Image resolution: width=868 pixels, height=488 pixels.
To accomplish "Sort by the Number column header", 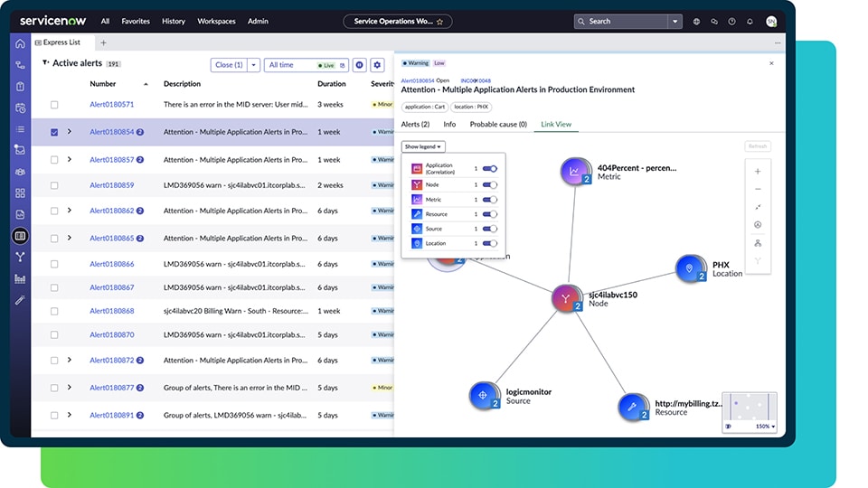I will 103,84.
